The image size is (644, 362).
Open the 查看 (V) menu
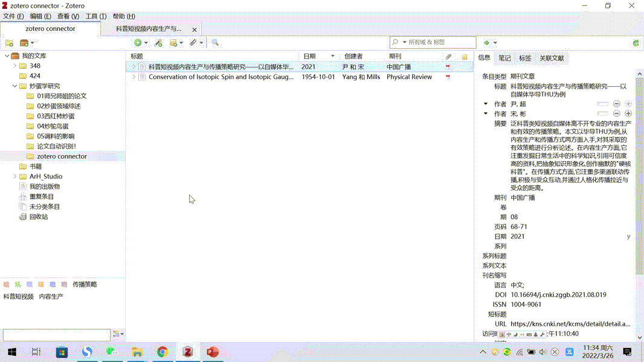click(68, 16)
